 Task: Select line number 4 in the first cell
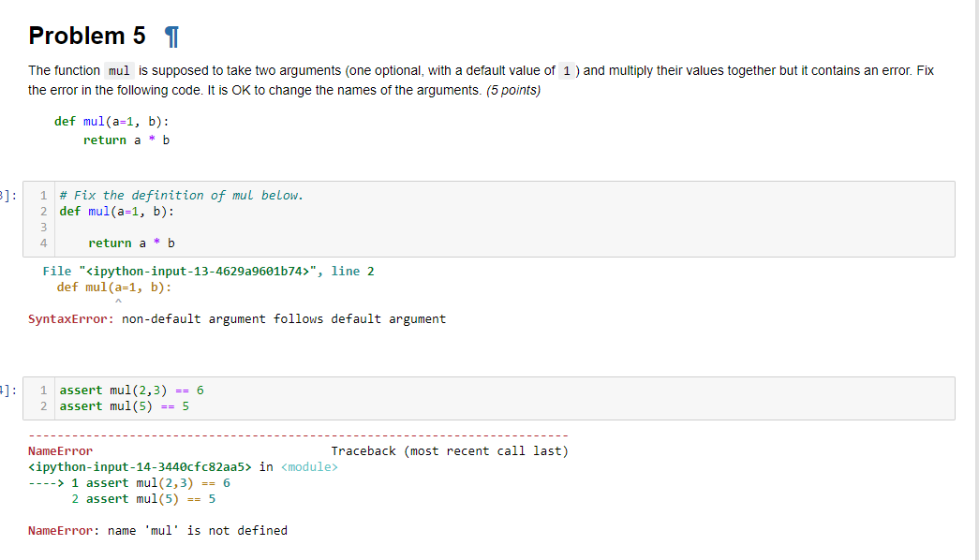click(x=43, y=243)
